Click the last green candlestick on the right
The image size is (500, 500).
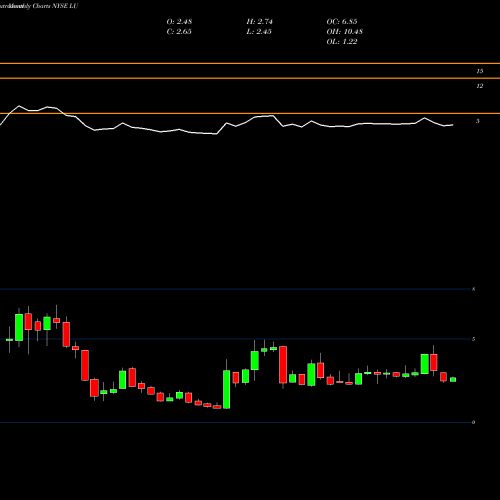[453, 379]
